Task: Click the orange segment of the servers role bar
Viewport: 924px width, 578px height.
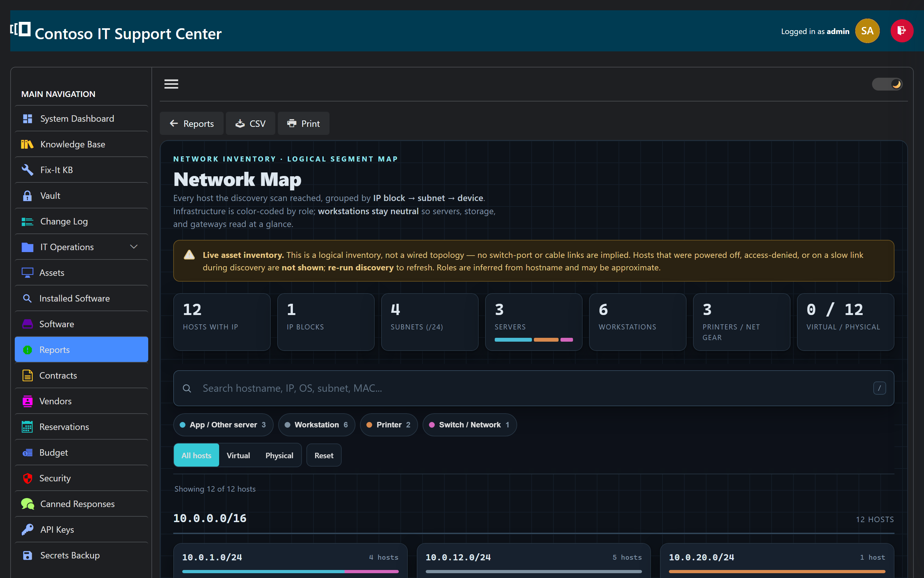Action: pos(546,340)
